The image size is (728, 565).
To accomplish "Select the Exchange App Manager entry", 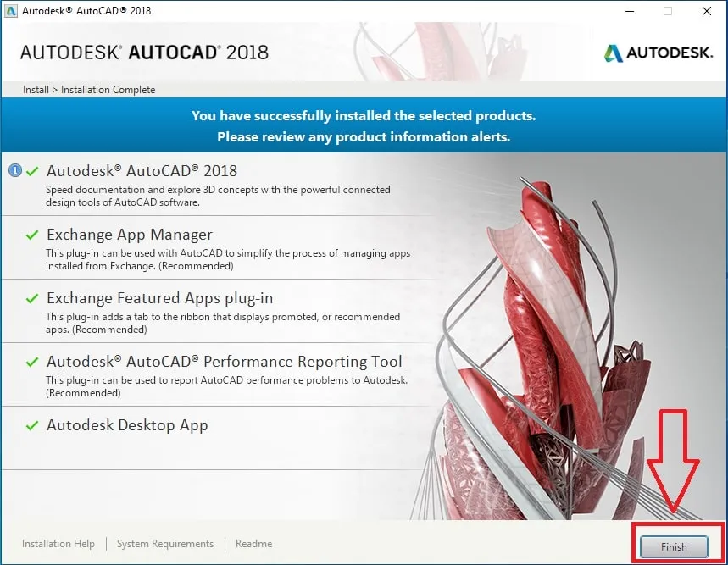I will 130,234.
